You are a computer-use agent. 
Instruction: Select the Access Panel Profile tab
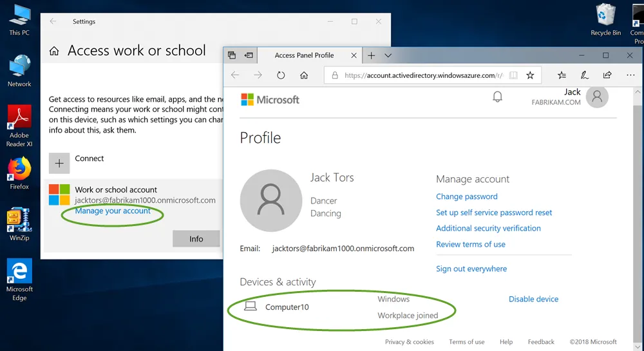pyautogui.click(x=305, y=55)
